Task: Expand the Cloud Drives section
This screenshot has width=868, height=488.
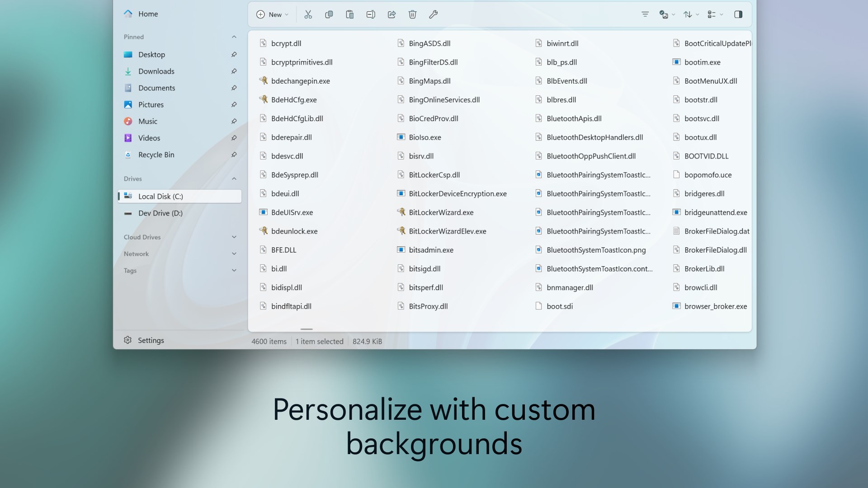Action: [x=234, y=237]
